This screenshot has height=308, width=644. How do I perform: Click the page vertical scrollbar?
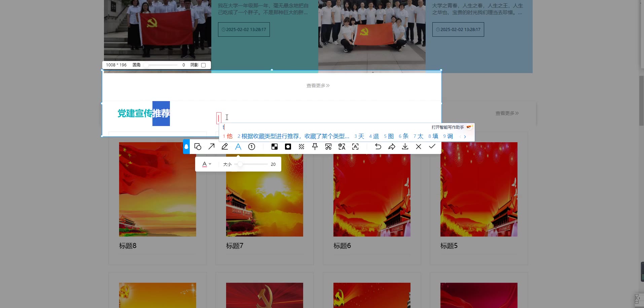(x=641, y=101)
